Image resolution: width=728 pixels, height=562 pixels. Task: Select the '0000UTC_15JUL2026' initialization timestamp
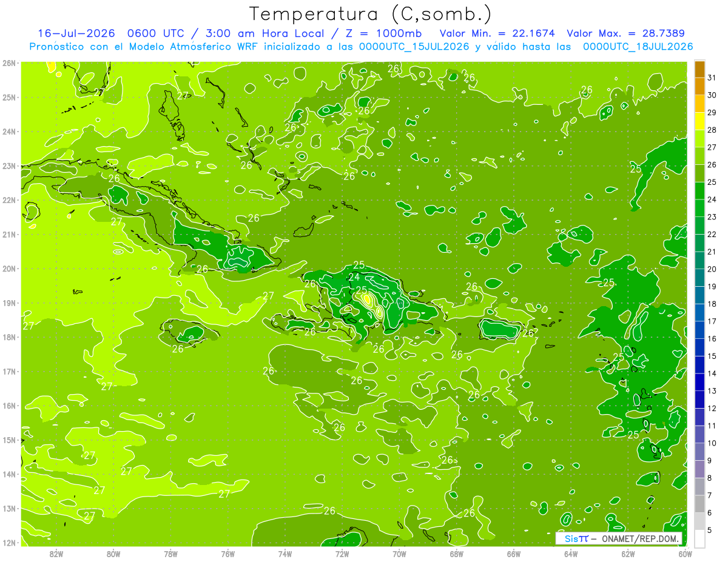click(x=414, y=46)
